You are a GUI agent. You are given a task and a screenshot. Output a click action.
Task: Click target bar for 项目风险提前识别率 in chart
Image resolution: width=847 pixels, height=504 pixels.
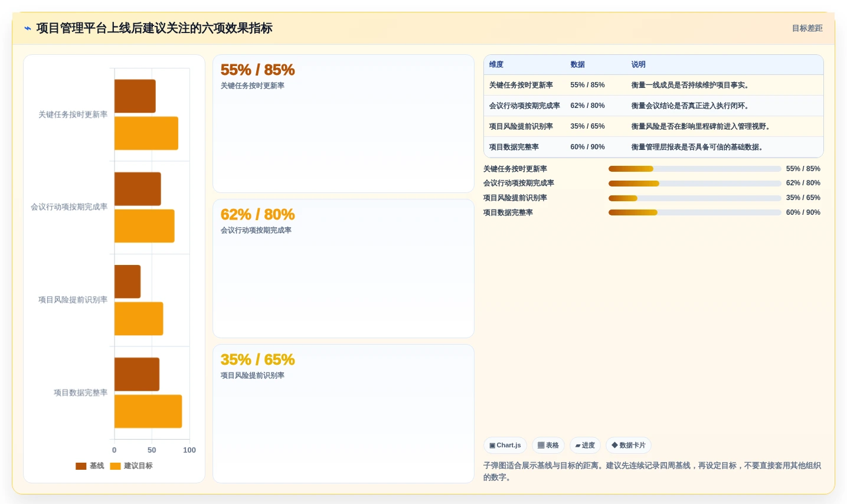(139, 319)
